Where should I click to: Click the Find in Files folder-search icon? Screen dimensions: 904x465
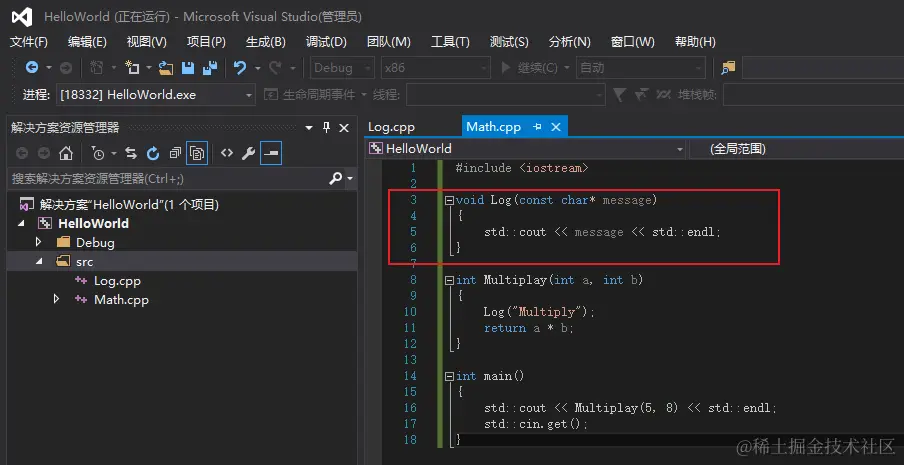(729, 68)
